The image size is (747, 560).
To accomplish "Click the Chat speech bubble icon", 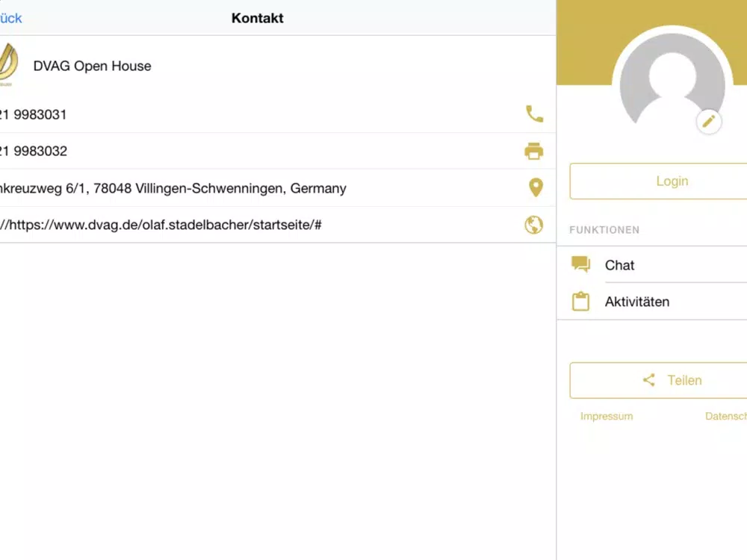I will click(580, 264).
